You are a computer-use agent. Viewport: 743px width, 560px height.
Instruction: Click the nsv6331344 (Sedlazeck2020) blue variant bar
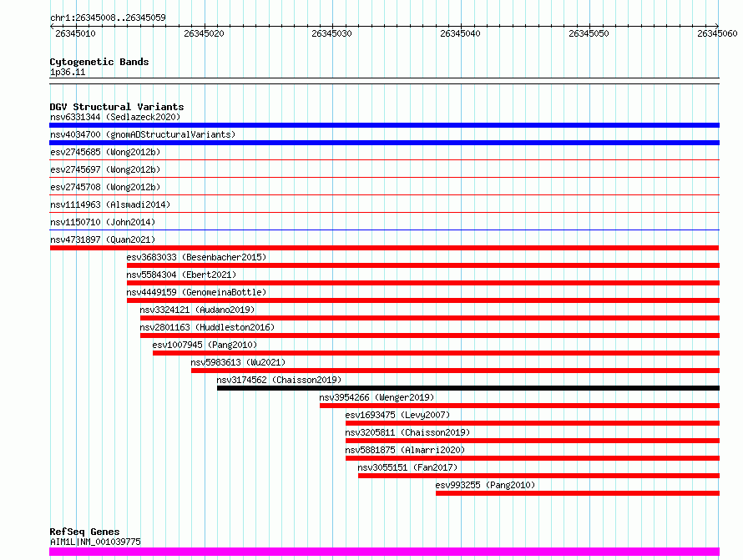point(384,125)
